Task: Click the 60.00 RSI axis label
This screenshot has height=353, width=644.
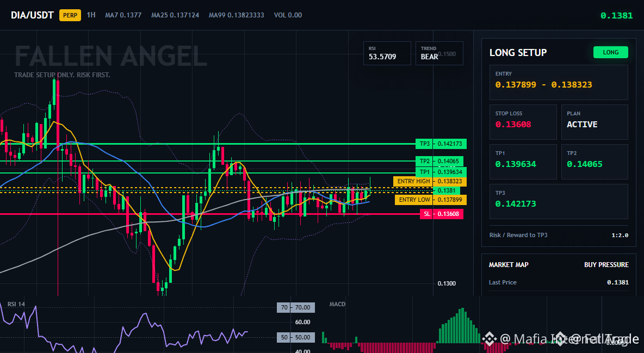Action: 303,322
